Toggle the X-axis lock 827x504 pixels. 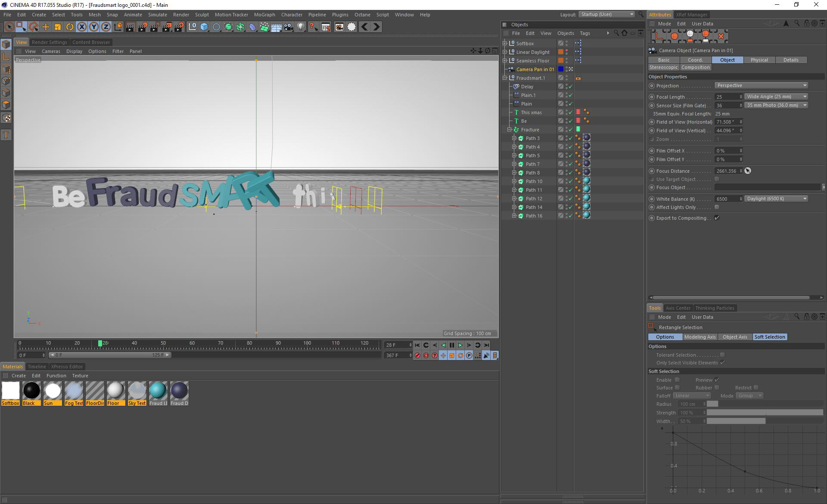[x=82, y=27]
